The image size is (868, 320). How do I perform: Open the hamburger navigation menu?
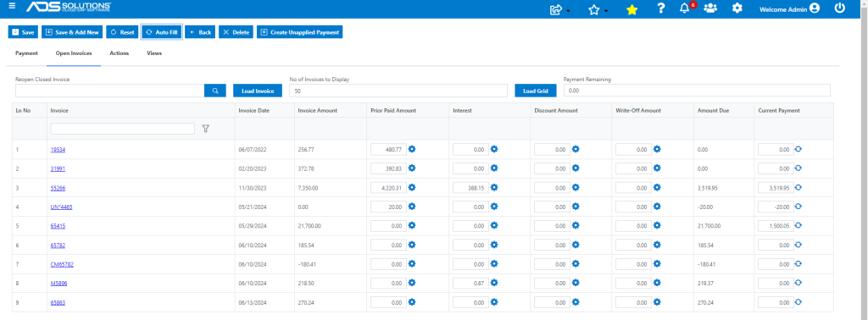point(12,6)
